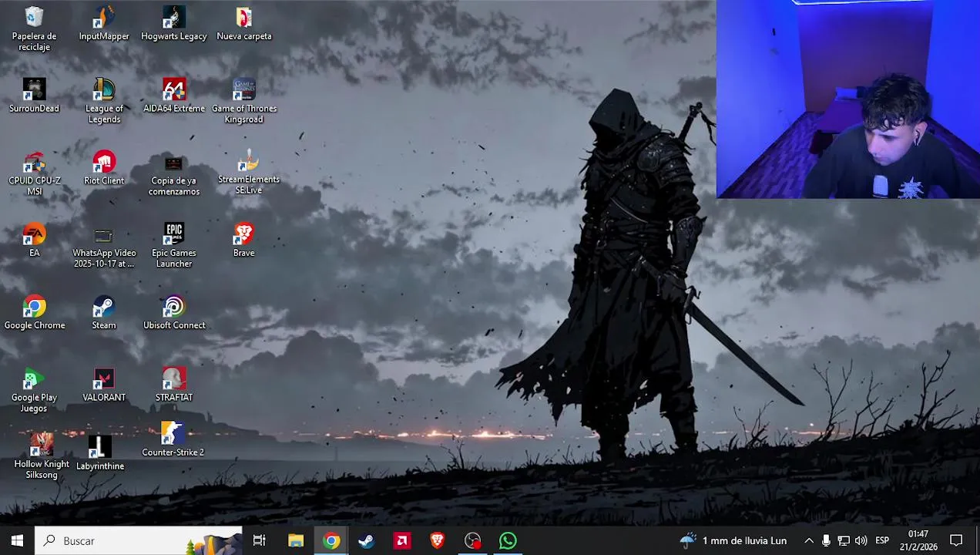
Task: Select the AIDA64 Extreme shortcut
Action: pos(174,96)
